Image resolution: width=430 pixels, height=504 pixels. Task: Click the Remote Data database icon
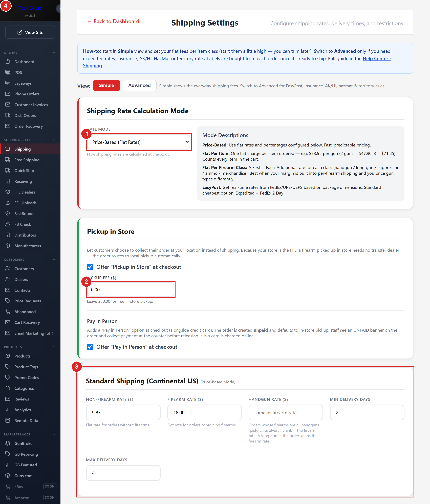click(8, 420)
